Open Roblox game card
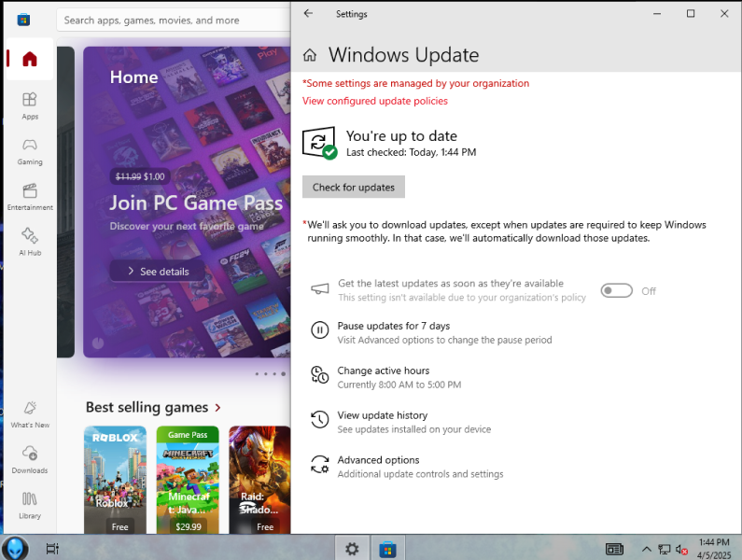The image size is (742, 560). coord(115,480)
